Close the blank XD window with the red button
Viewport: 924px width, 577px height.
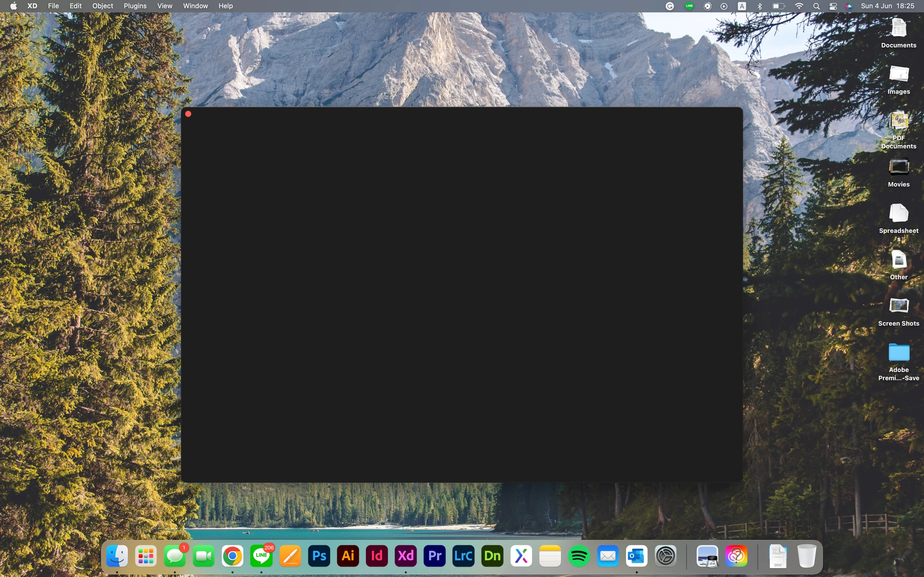188,114
